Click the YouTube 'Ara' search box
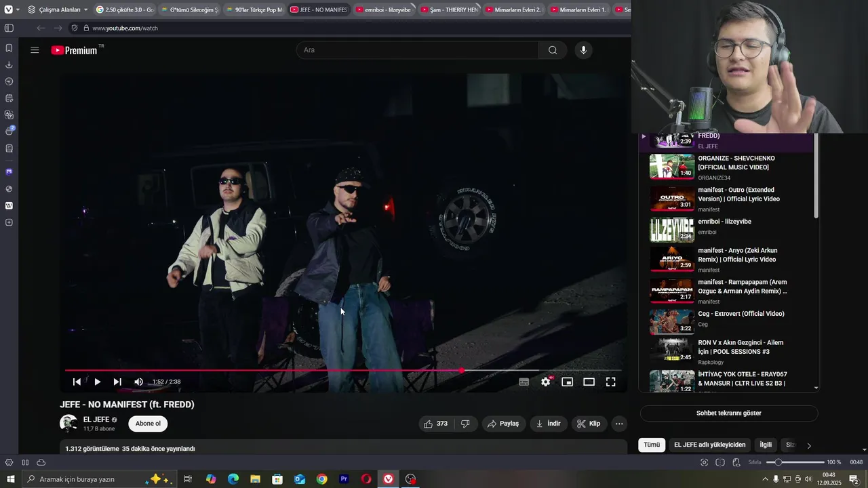Viewport: 868px width, 488px height. point(418,50)
